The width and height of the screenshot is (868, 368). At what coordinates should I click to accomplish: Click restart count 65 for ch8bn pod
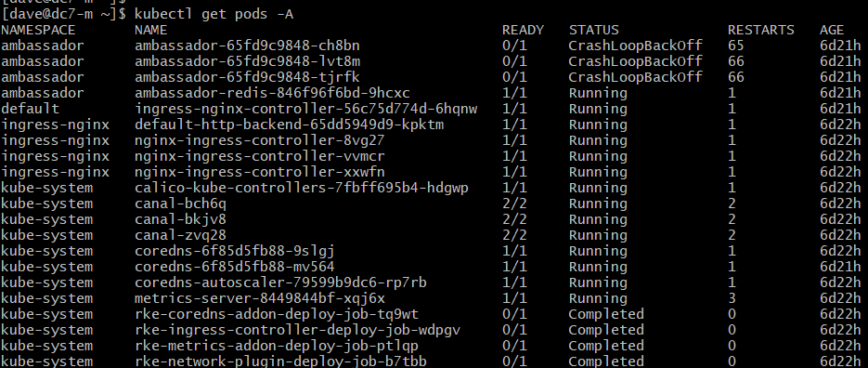[x=735, y=46]
